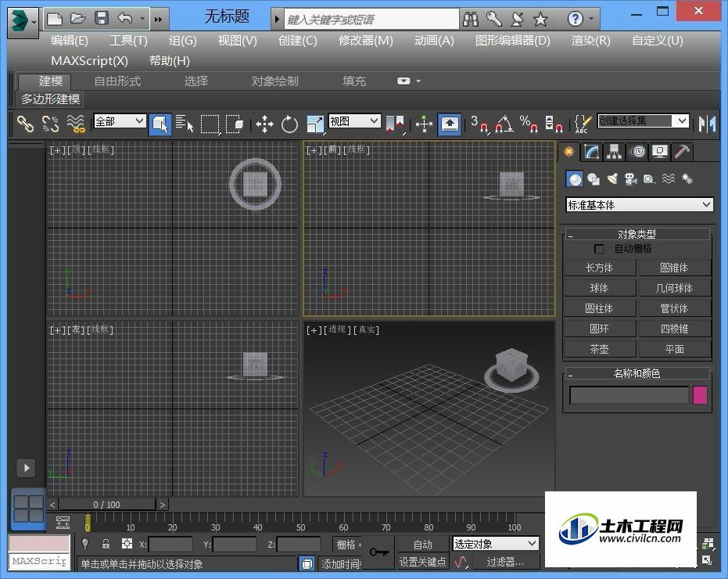
Task: Toggle 3D Snaps
Action: [479, 124]
